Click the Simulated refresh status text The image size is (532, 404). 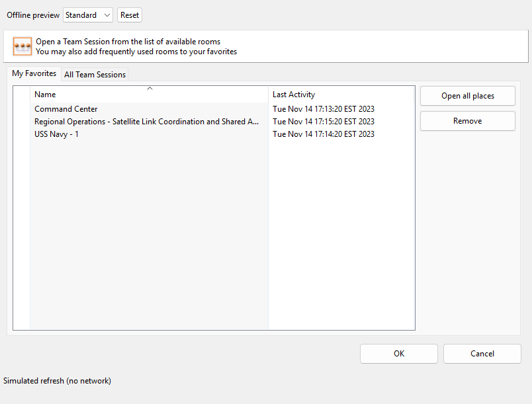(57, 381)
